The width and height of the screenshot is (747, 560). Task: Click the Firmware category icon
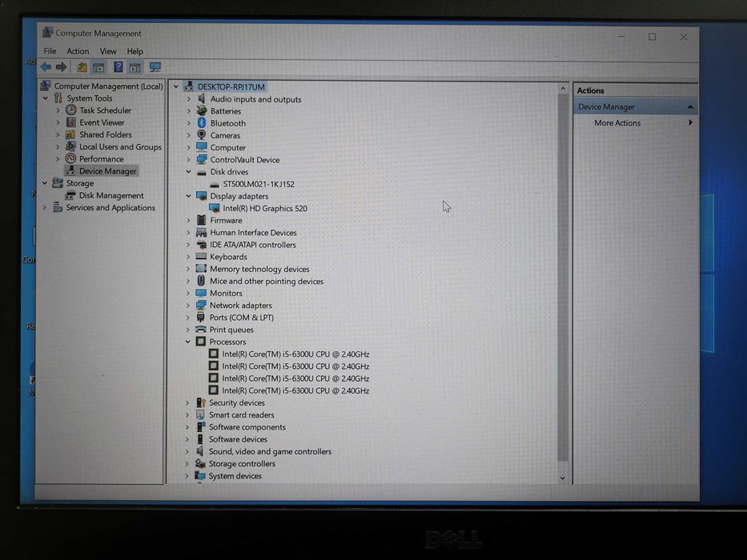tap(202, 220)
